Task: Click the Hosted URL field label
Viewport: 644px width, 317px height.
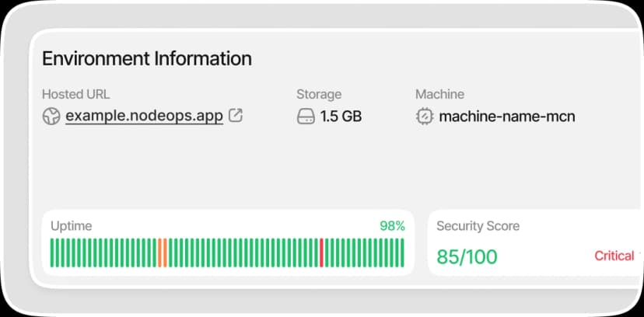Action: point(76,94)
